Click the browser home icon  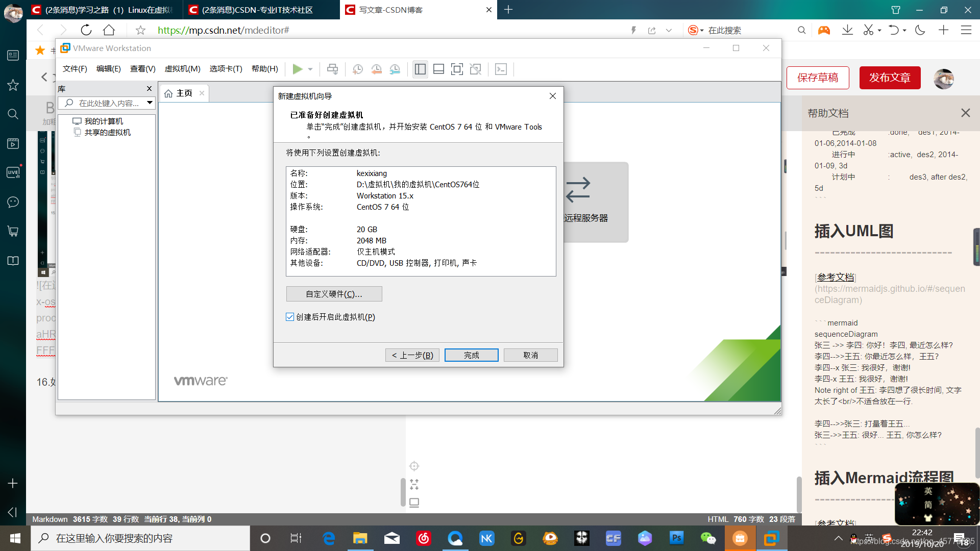(x=109, y=30)
